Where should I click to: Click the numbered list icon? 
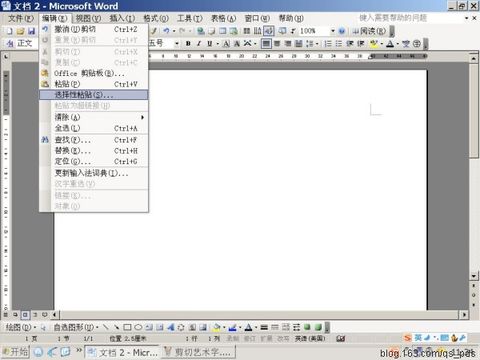[328, 43]
